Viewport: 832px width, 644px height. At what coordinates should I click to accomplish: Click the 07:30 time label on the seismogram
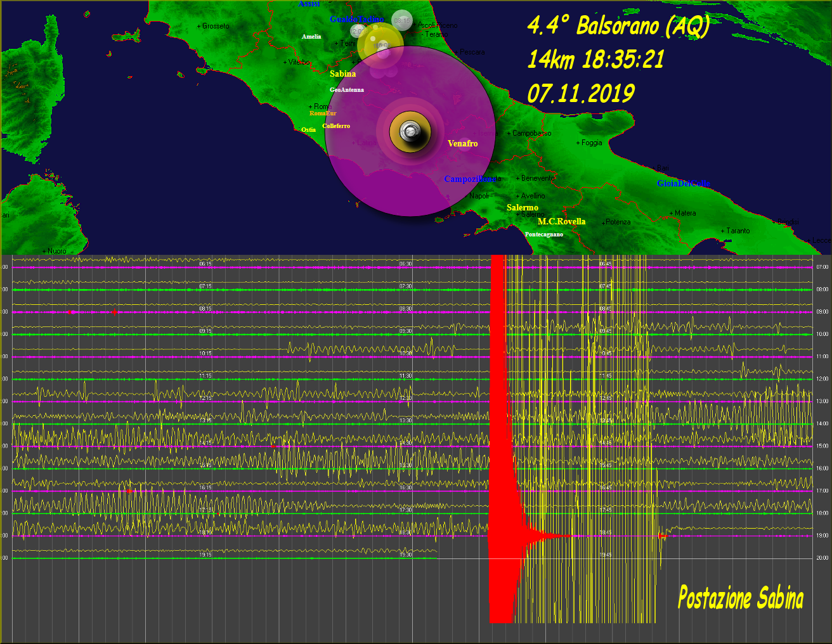coord(405,287)
